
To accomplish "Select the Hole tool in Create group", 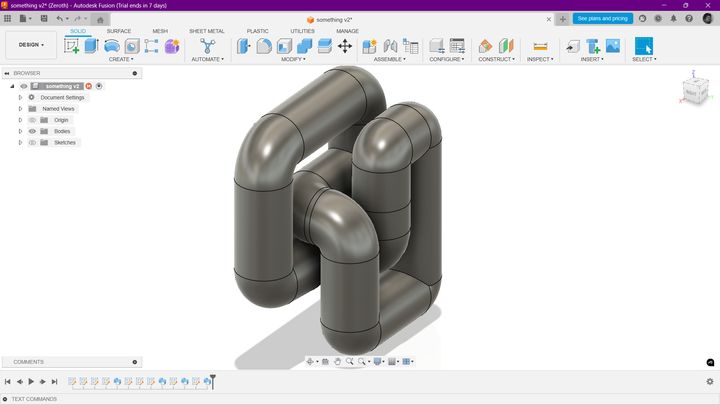I will [x=132, y=46].
